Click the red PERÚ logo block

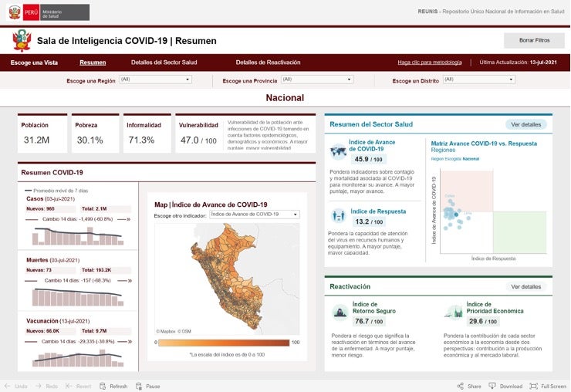click(x=31, y=12)
